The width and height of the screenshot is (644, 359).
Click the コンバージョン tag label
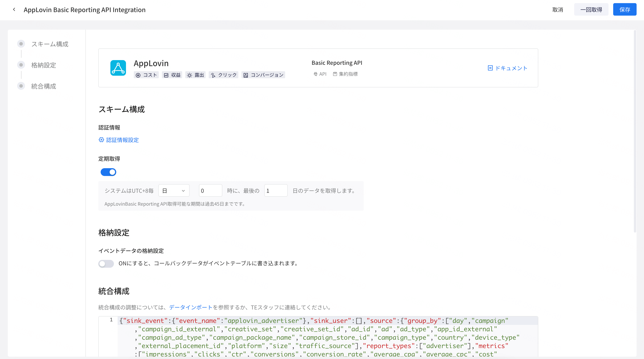(x=267, y=75)
